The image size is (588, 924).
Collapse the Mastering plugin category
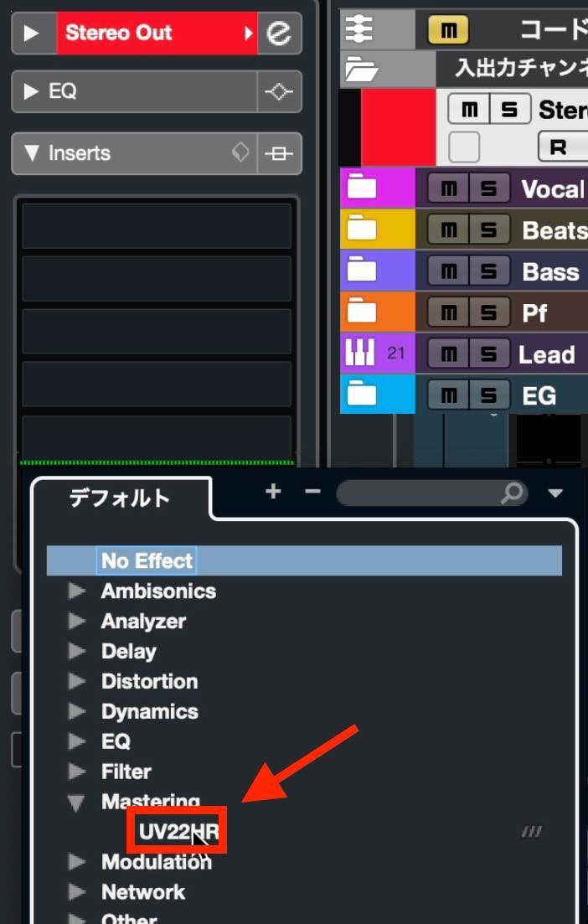pyautogui.click(x=76, y=802)
